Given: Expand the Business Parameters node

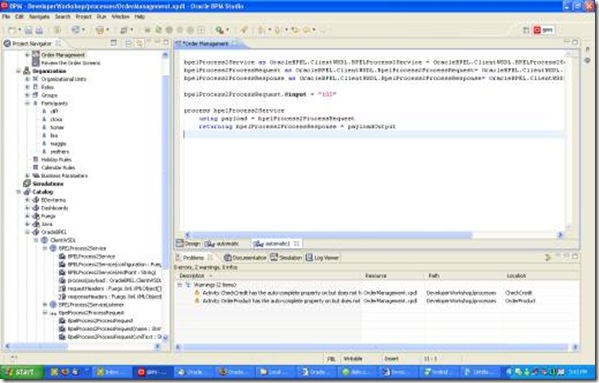Looking at the screenshot, I should point(27,176).
